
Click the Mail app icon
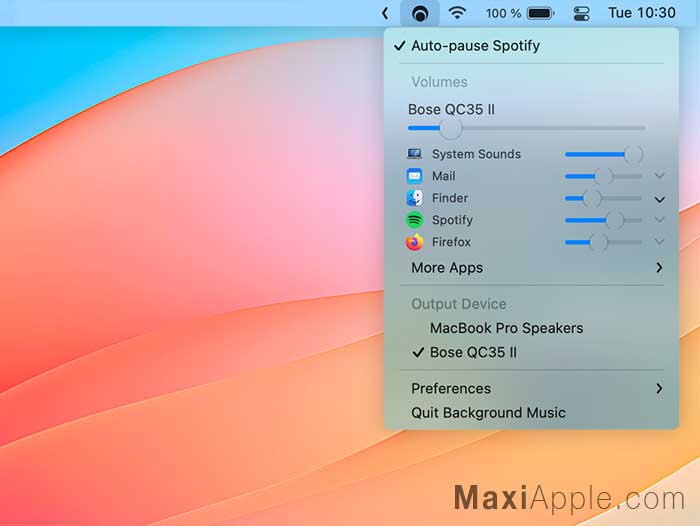click(x=414, y=176)
